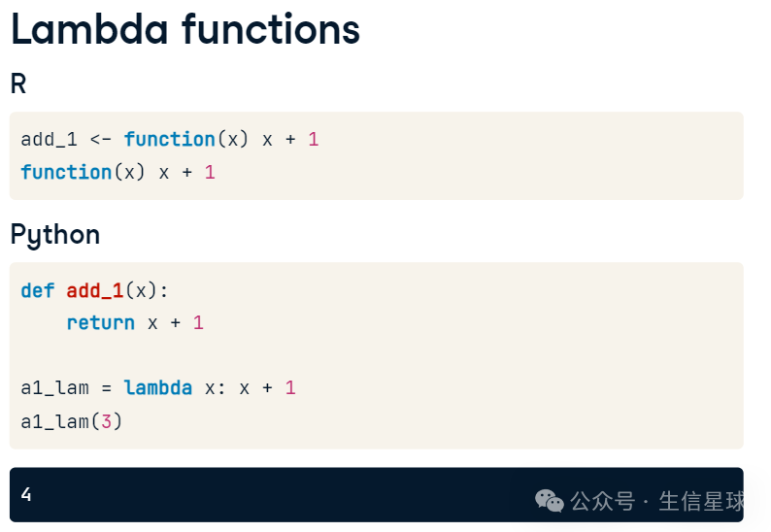Click the 'a1_lam =' variable assignment
This screenshot has width=771, height=532.
point(66,388)
